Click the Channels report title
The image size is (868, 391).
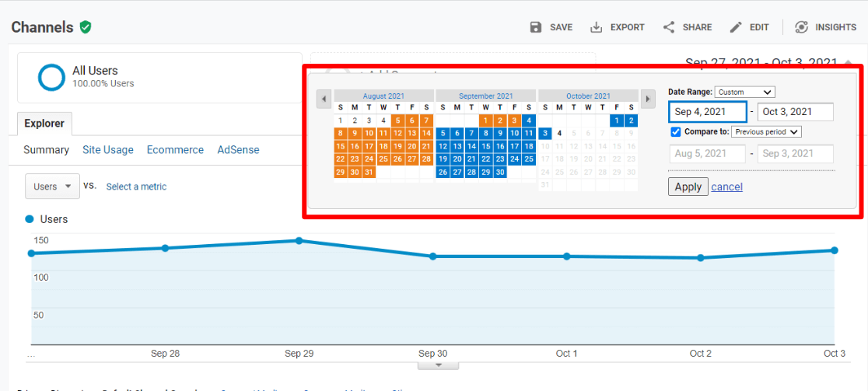pos(42,27)
